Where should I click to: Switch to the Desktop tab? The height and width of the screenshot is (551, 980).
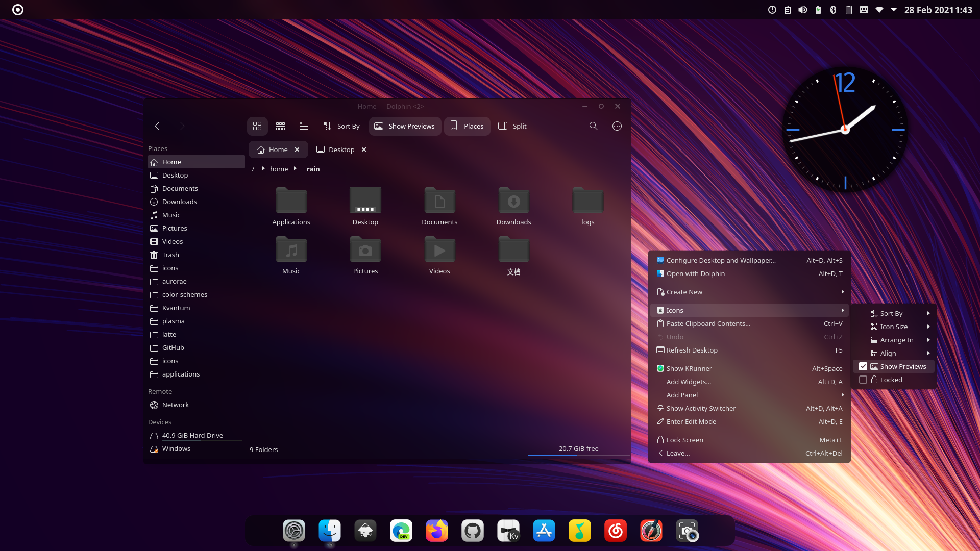point(341,149)
